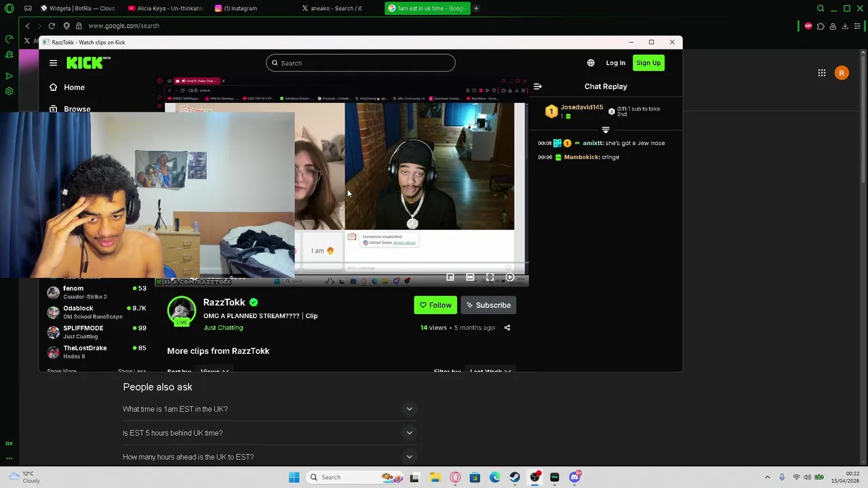Expand the chat leaderboard arrow

pyautogui.click(x=606, y=130)
